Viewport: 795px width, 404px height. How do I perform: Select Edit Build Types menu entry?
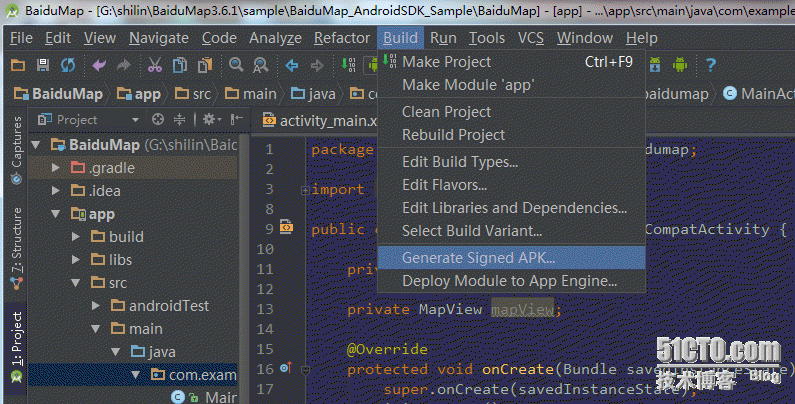pos(512,162)
